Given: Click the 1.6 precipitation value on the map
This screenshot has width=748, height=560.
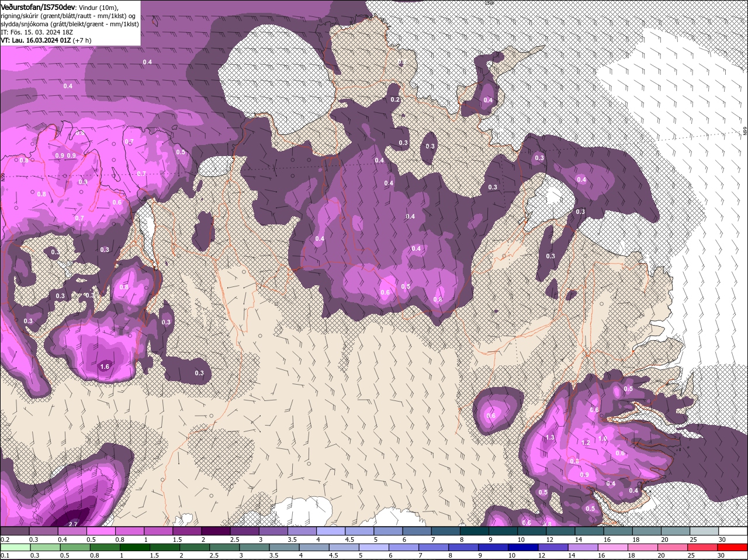Looking at the screenshot, I should coord(105,367).
